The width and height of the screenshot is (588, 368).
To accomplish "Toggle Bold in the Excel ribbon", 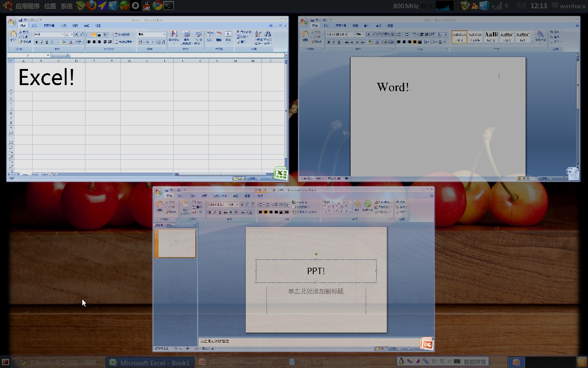I will coord(37,42).
